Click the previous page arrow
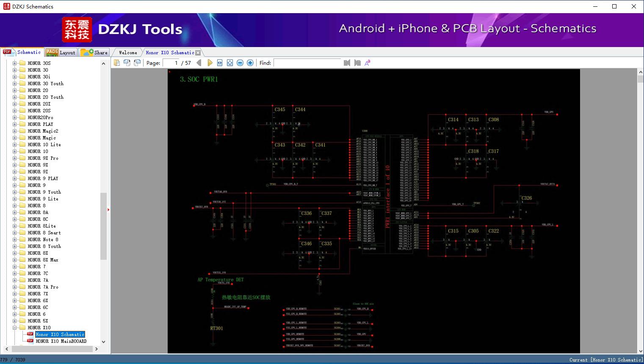The width and height of the screenshot is (644, 364). click(199, 63)
